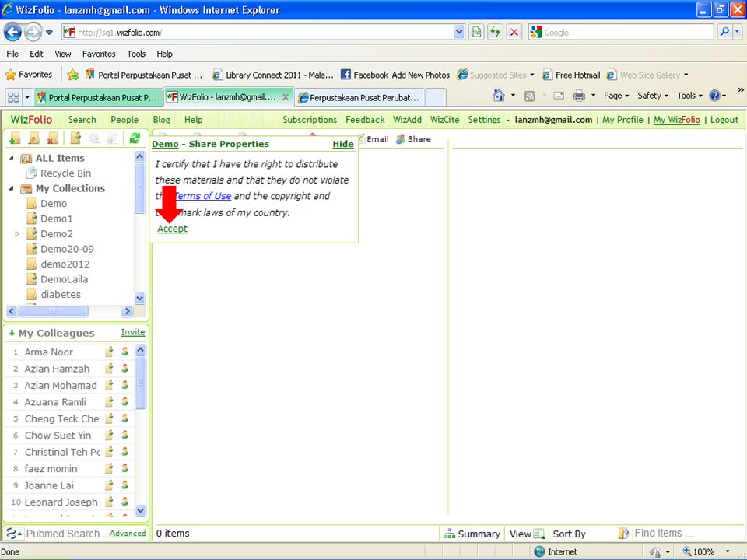Click the Accept link
The image size is (747, 560).
(x=172, y=229)
